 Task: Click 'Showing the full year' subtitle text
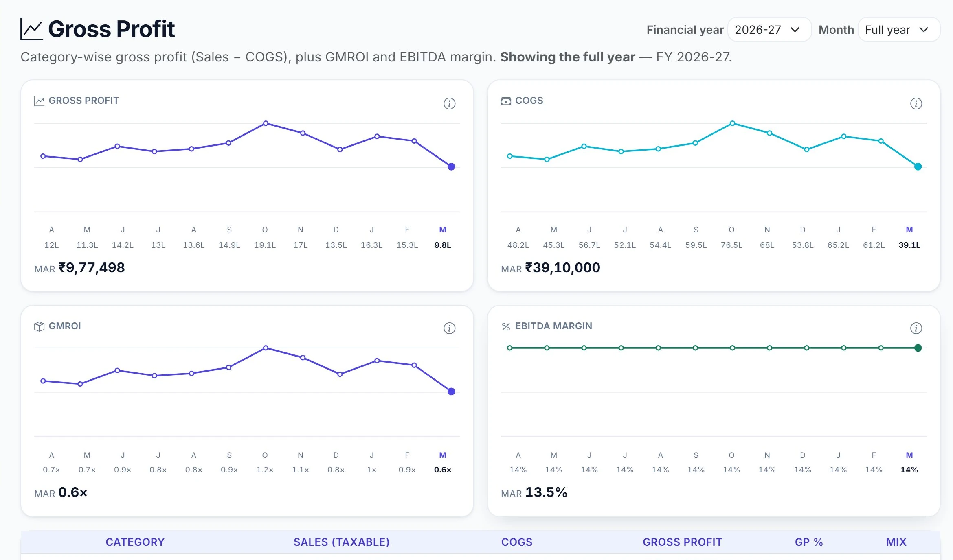567,57
